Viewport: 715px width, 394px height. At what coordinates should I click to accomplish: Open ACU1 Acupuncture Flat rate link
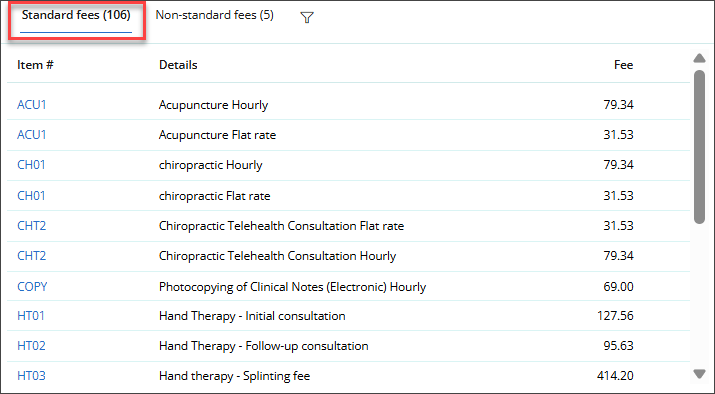point(32,135)
